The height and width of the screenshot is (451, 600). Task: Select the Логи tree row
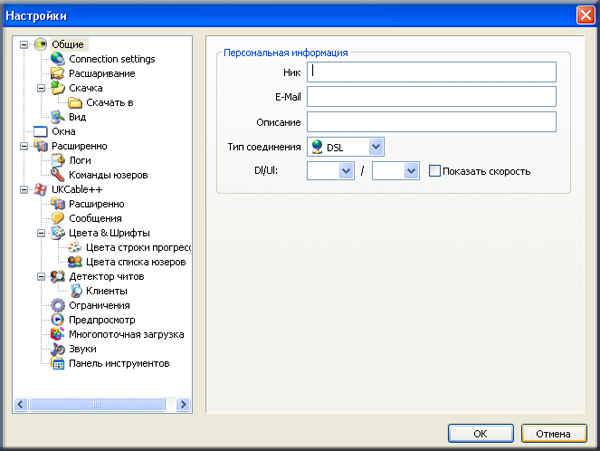(80, 160)
